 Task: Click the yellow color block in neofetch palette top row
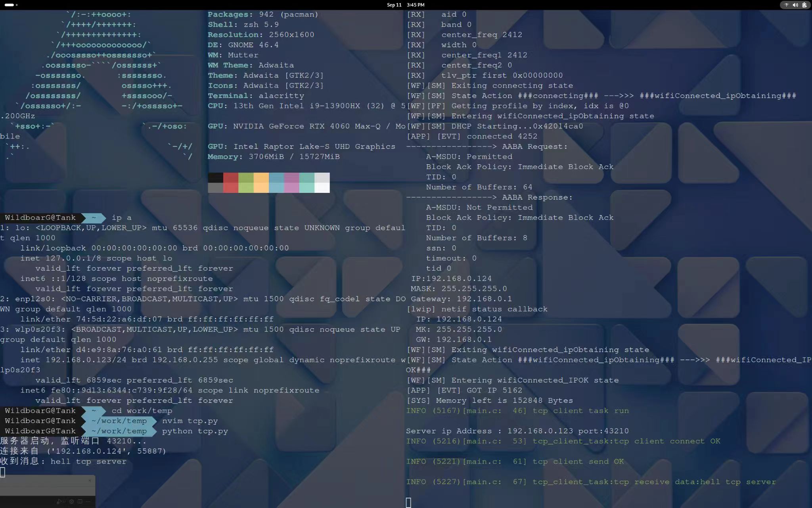(261, 177)
